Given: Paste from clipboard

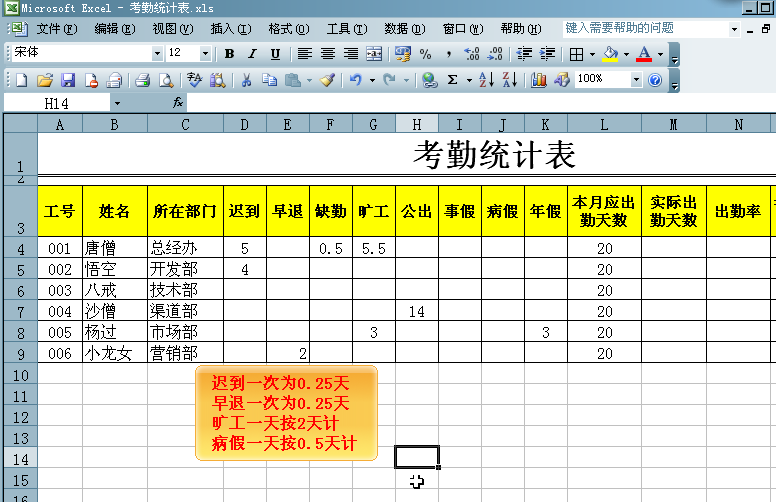Looking at the screenshot, I should 293,80.
